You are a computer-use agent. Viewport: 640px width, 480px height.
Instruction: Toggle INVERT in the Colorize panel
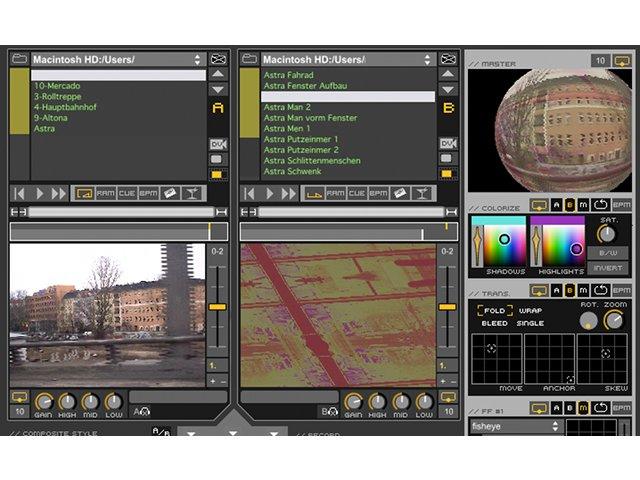pos(608,268)
